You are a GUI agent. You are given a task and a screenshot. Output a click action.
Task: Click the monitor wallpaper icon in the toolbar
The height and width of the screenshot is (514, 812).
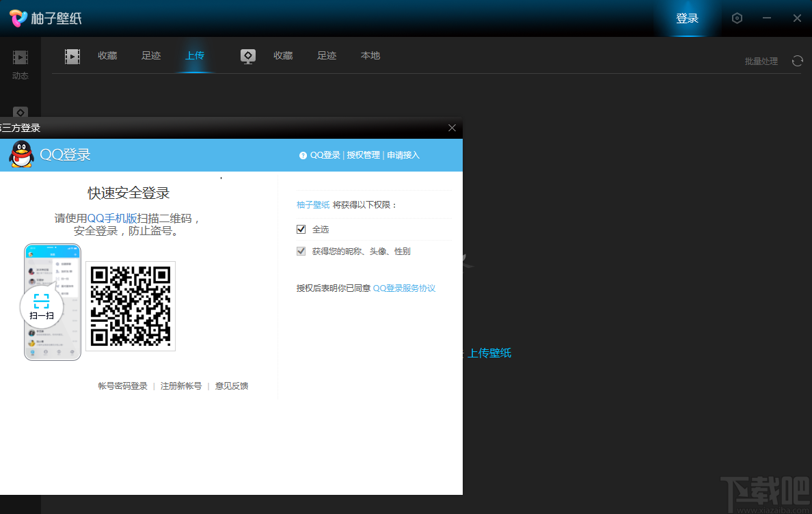247,55
